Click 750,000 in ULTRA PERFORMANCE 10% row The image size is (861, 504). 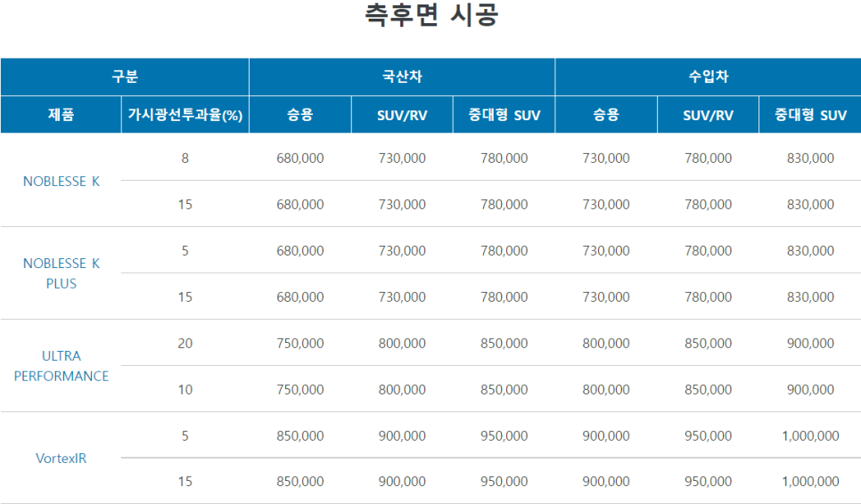(300, 390)
